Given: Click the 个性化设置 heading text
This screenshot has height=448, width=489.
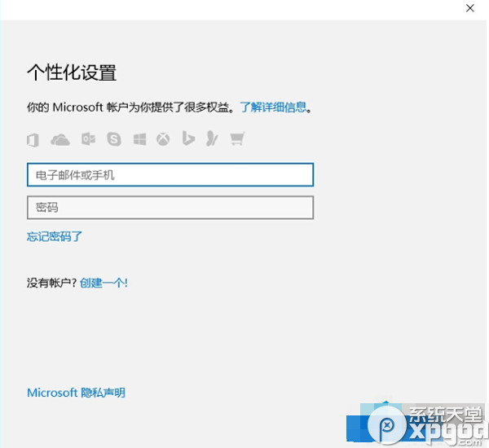Looking at the screenshot, I should pyautogui.click(x=72, y=72).
